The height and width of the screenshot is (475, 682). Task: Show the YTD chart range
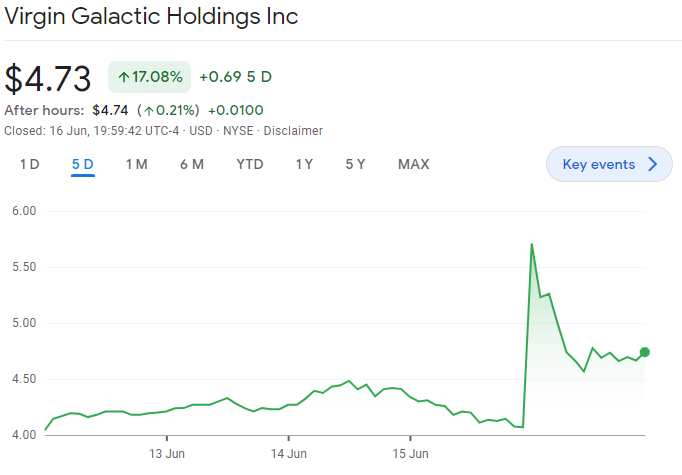[250, 164]
